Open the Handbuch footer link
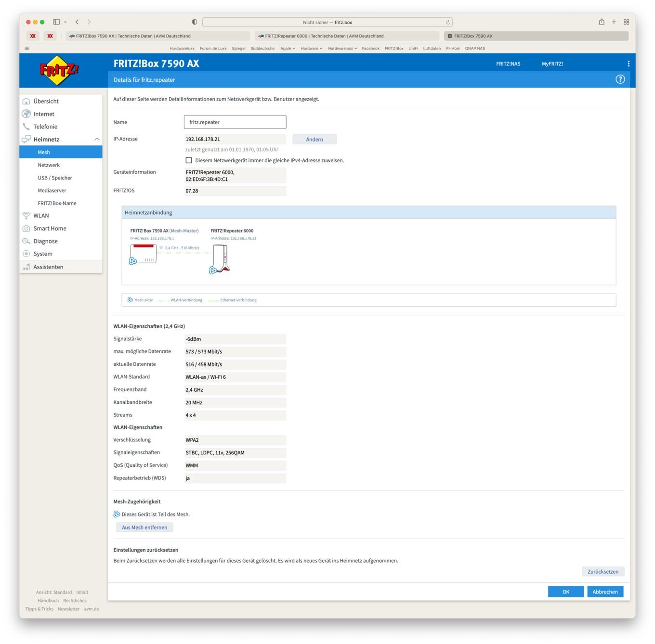The height and width of the screenshot is (644, 655). pyautogui.click(x=48, y=601)
